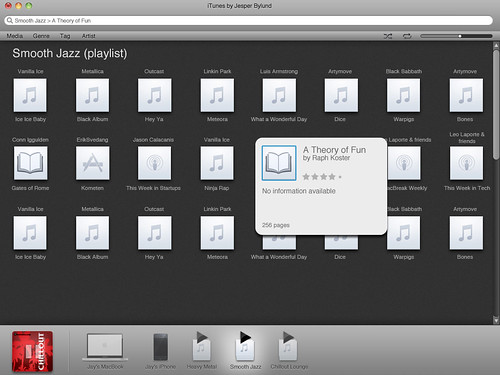This screenshot has width=500, height=375.
Task: Click the "A Theory of Fun" title in popup
Action: 334,150
